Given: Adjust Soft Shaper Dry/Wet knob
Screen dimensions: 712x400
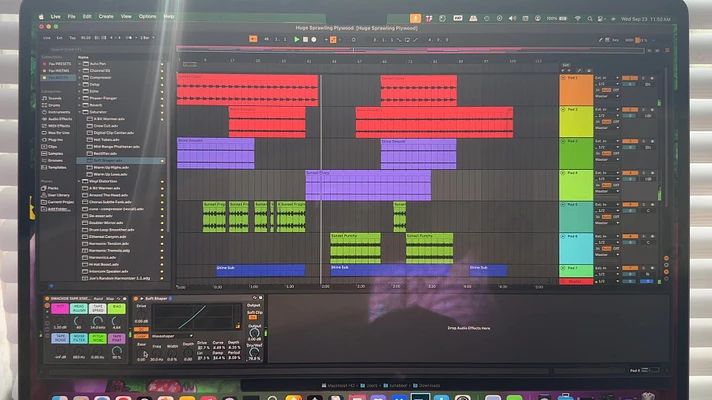Looking at the screenshot, I should (254, 352).
